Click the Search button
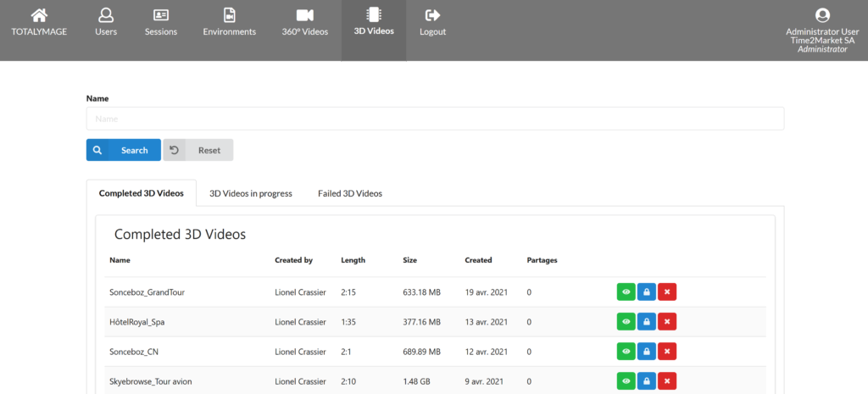 [124, 150]
